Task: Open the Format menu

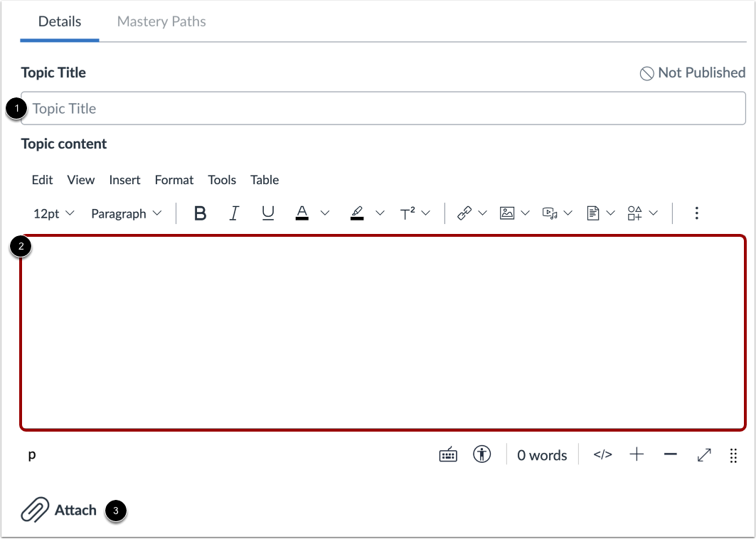Action: point(174,180)
